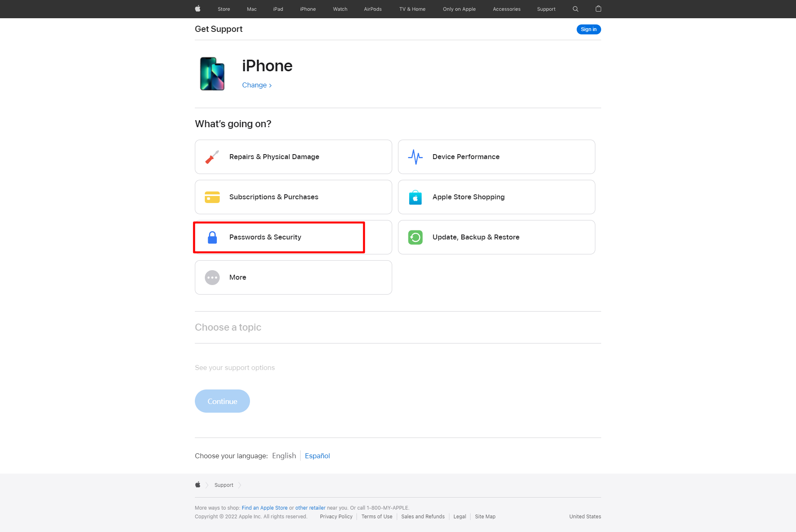The height and width of the screenshot is (532, 796).
Task: Open the Support navigation menu
Action: tap(546, 9)
